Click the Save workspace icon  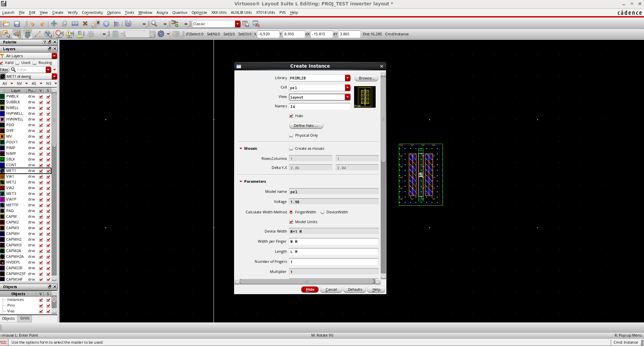245,24
